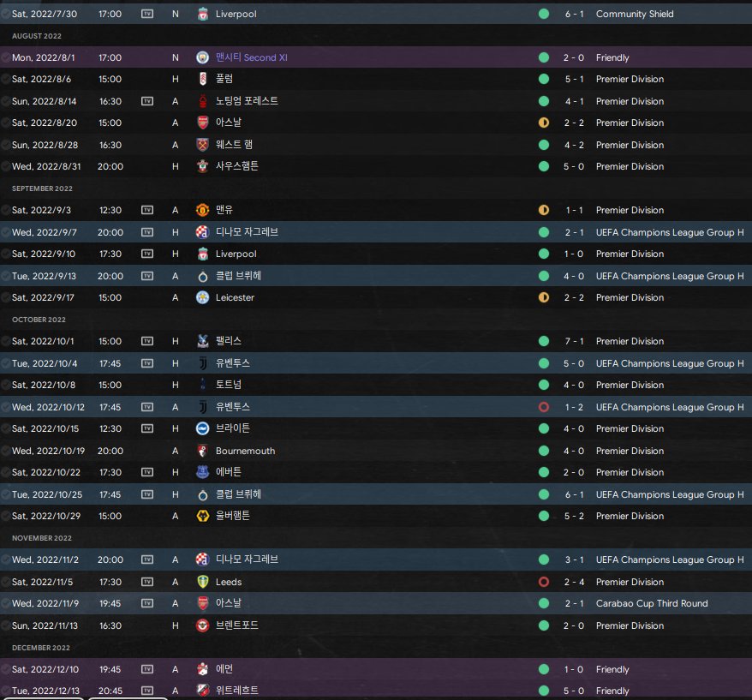Click TV icon on 2022/8/14 Nottingham fixture

click(x=147, y=101)
